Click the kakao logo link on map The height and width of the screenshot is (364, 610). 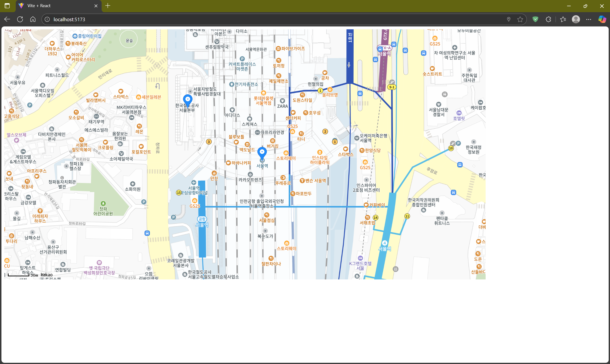tap(47, 275)
